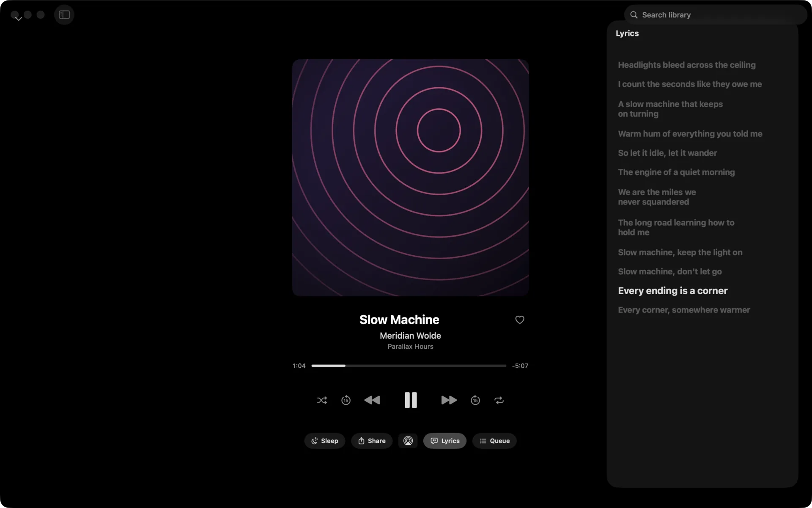
Task: Jump to lyric "Every corner, somewhere warmer"
Action: pos(684,310)
